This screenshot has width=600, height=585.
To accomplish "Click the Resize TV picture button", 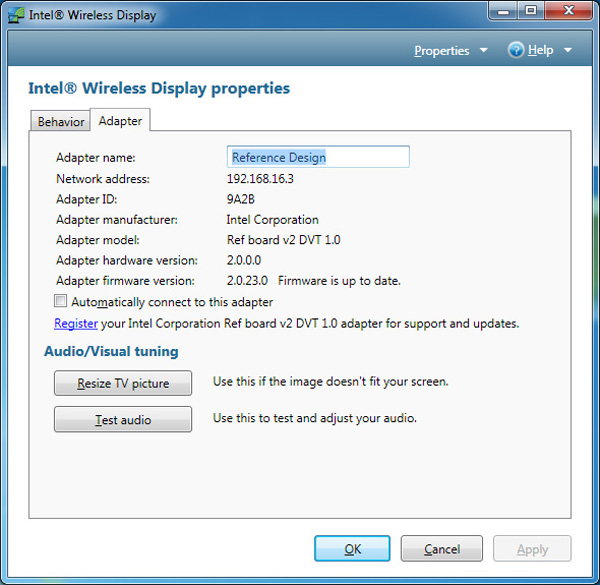I will 123,383.
